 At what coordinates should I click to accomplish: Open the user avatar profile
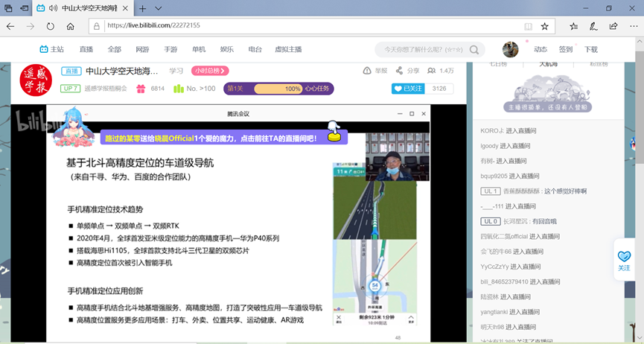click(510, 49)
